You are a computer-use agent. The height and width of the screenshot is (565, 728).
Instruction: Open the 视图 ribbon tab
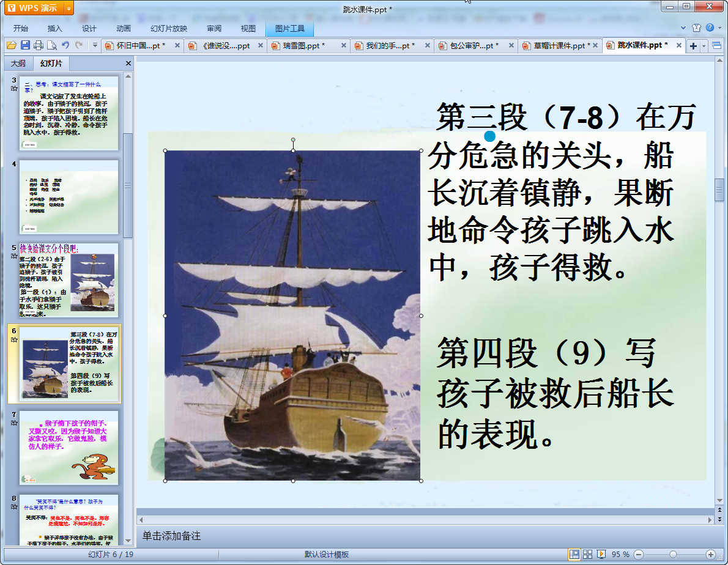coord(248,28)
